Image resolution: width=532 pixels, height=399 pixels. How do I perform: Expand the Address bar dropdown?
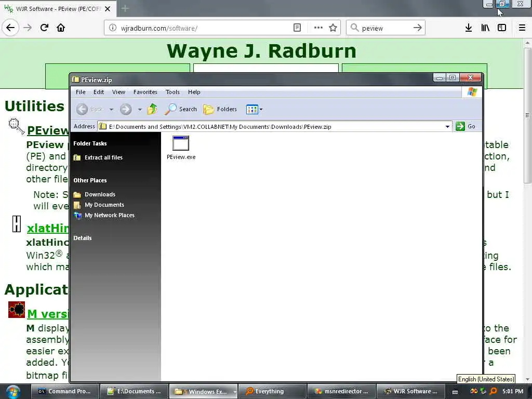[x=447, y=127]
